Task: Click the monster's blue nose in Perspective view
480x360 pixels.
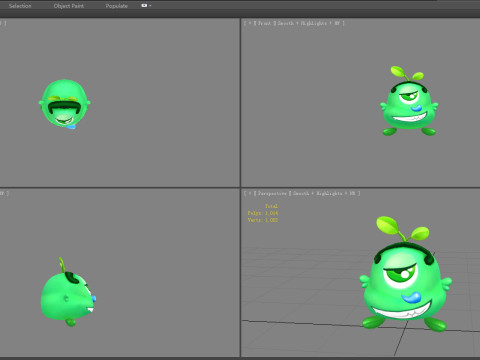Action: (412, 297)
